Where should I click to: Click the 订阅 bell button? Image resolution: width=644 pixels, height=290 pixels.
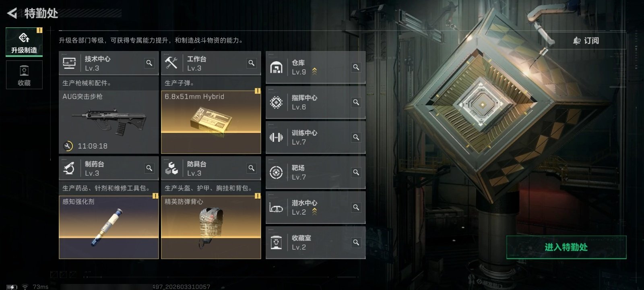tap(586, 41)
